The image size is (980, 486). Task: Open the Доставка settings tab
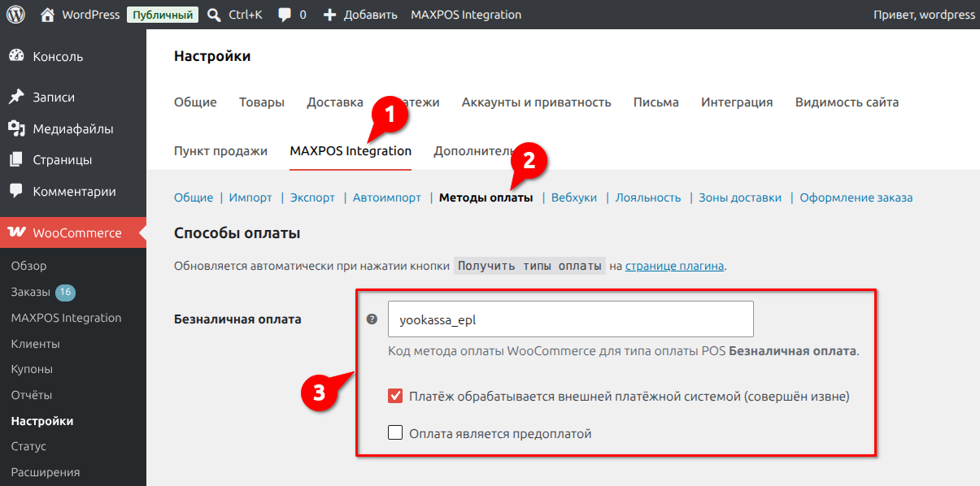pos(335,102)
